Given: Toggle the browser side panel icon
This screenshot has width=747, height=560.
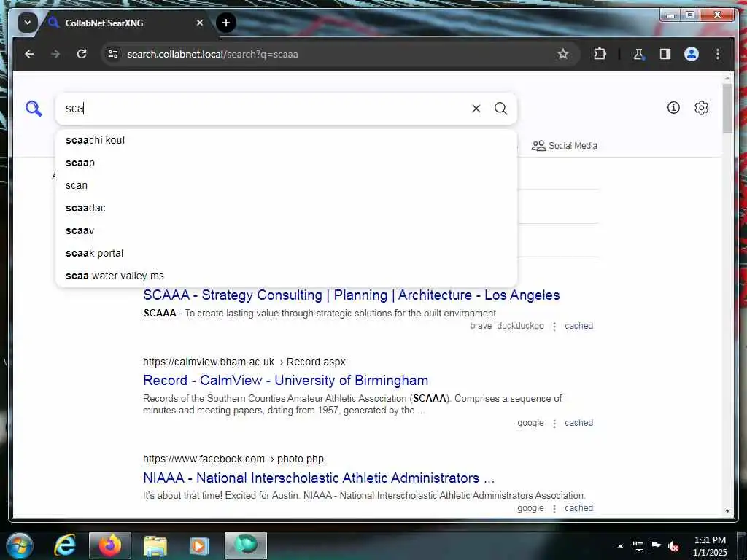Looking at the screenshot, I should pyautogui.click(x=665, y=54).
